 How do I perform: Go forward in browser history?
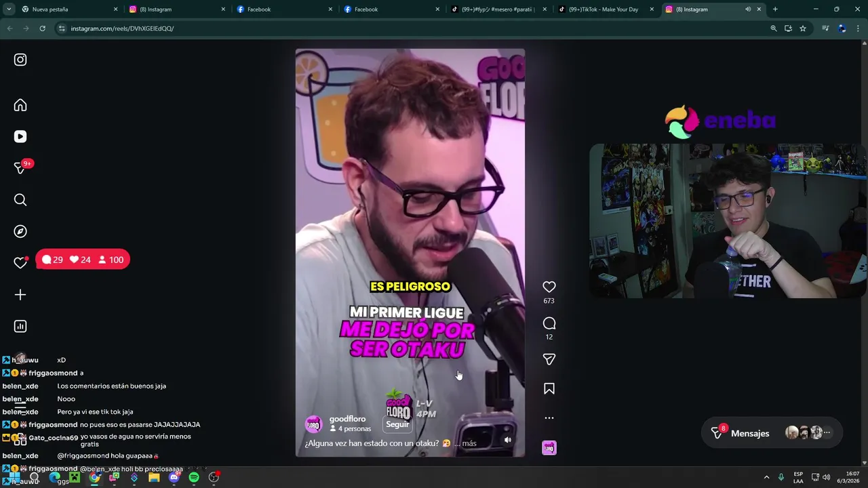tap(26, 28)
